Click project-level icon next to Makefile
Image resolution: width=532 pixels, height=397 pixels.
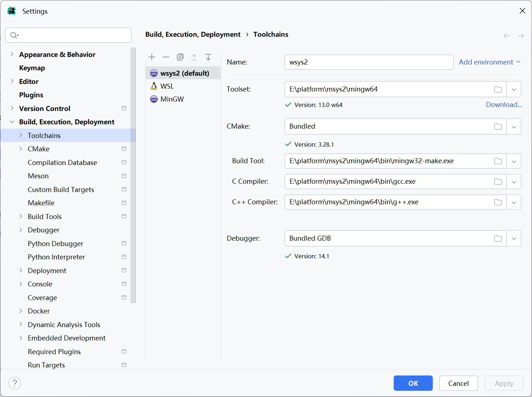(x=124, y=203)
